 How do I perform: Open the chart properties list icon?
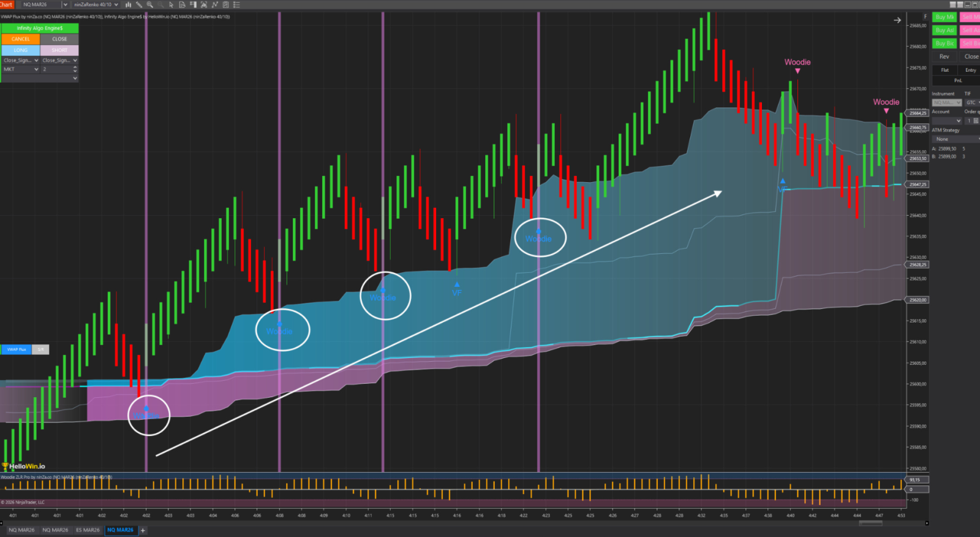tap(236, 4)
